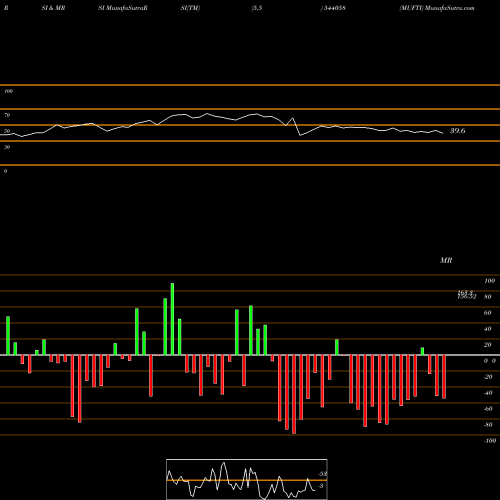Click the MR axis label -80
Viewport: 500px width, 500px height.
pyautogui.click(x=488, y=425)
